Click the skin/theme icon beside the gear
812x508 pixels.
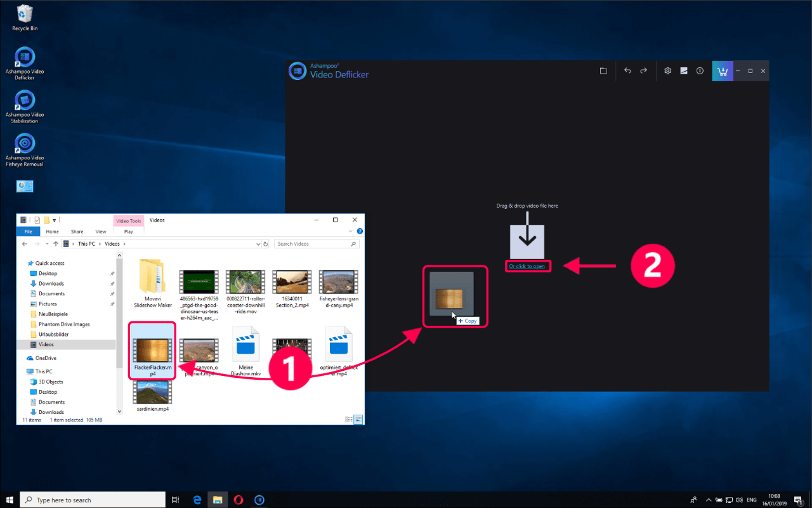[684, 71]
